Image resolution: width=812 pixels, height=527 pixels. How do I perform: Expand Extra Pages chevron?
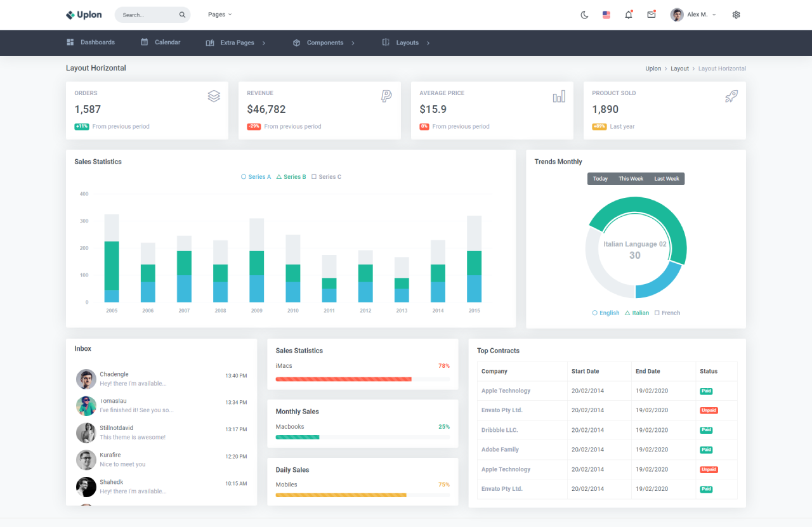click(x=264, y=43)
